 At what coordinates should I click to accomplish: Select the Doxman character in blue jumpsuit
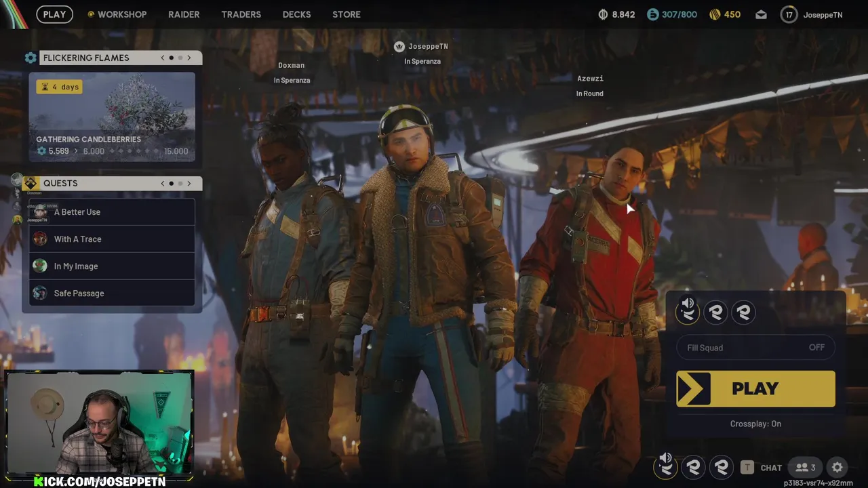point(295,291)
